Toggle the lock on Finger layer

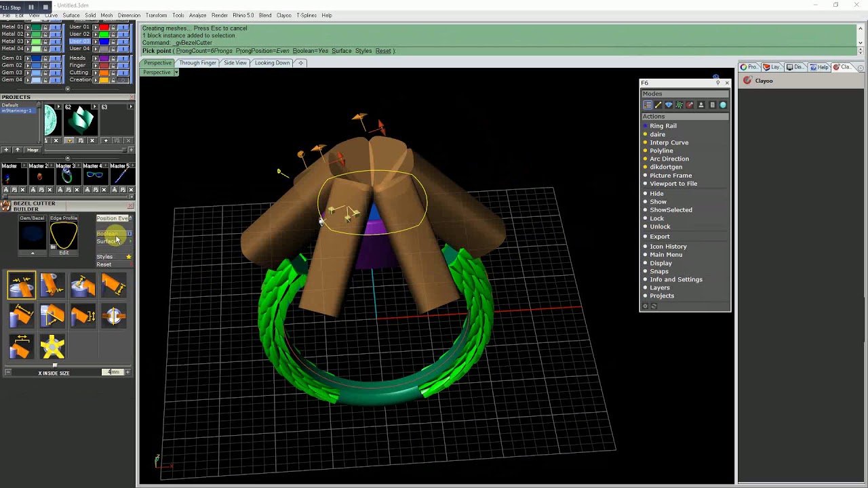[x=113, y=66]
